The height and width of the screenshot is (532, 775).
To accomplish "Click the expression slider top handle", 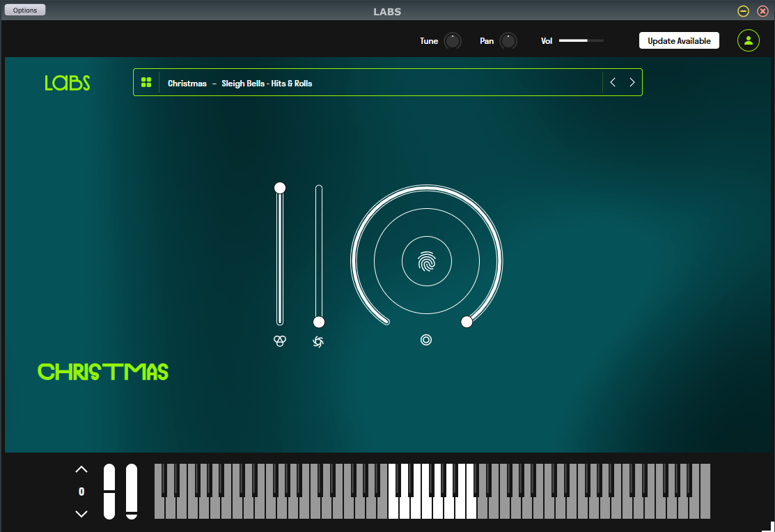I will click(280, 188).
